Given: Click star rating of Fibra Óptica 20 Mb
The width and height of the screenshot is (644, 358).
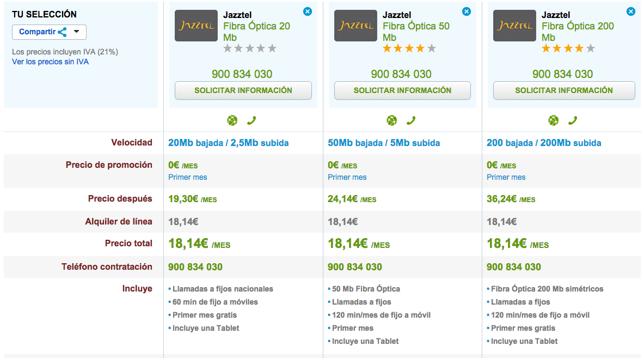Looking at the screenshot, I should [250, 48].
